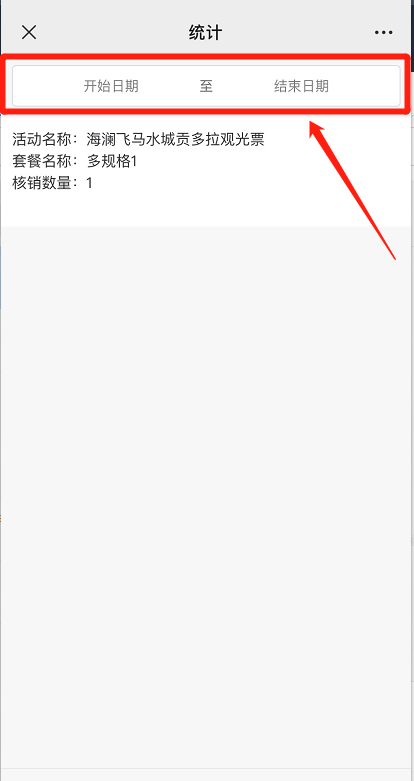Click the tail end of the red arrow
This screenshot has width=414, height=781.
[394, 258]
